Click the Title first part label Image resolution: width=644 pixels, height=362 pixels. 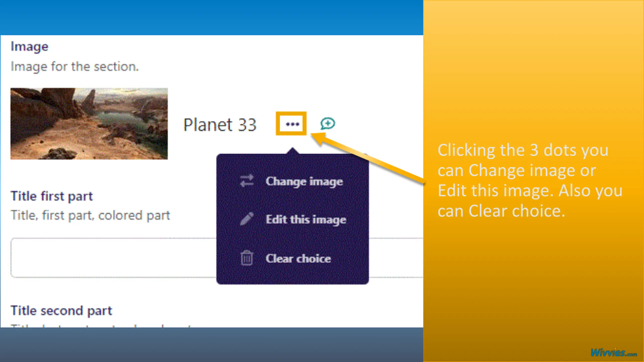pyautogui.click(x=52, y=196)
